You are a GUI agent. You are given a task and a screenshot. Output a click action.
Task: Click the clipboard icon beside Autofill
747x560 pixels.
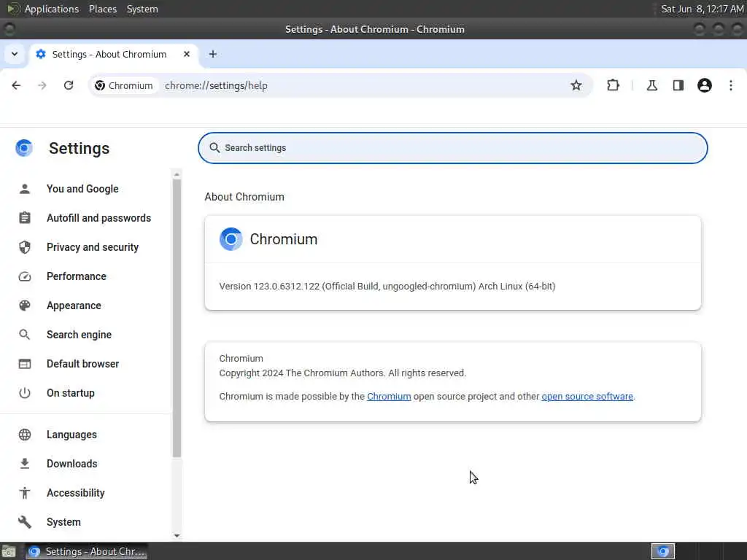[24, 218]
